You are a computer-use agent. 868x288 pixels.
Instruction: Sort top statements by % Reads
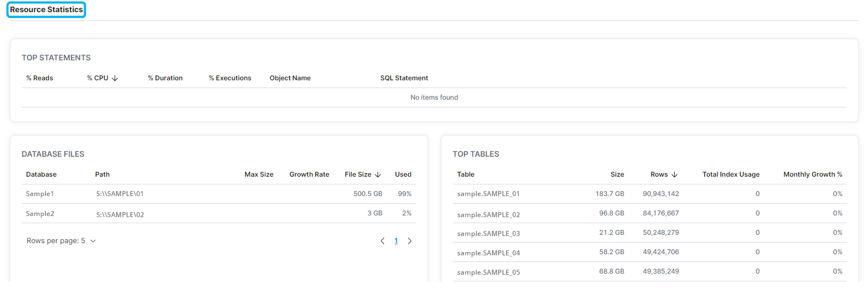click(x=39, y=78)
